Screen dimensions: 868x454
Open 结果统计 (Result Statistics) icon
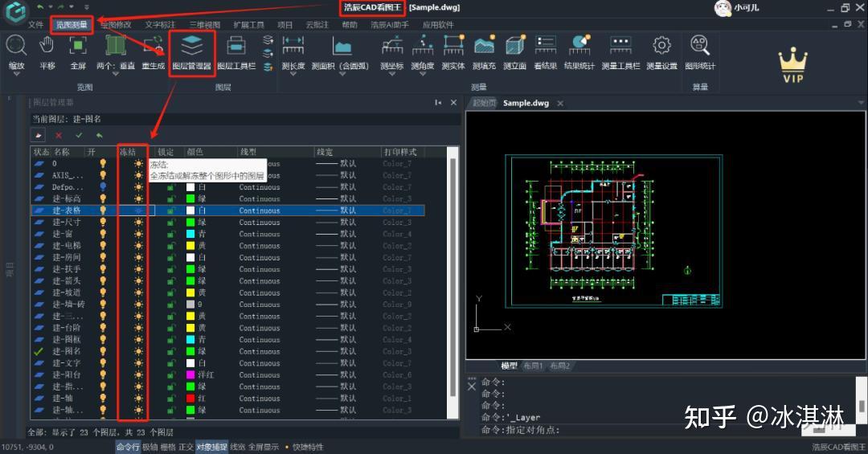coord(579,45)
